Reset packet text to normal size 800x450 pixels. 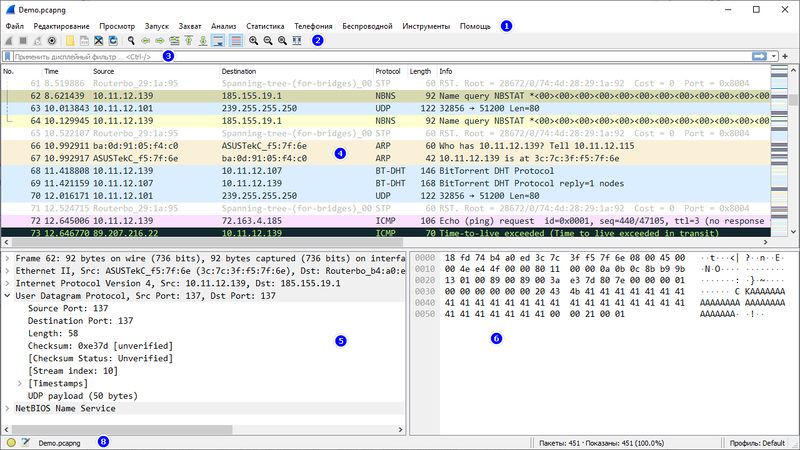point(282,41)
